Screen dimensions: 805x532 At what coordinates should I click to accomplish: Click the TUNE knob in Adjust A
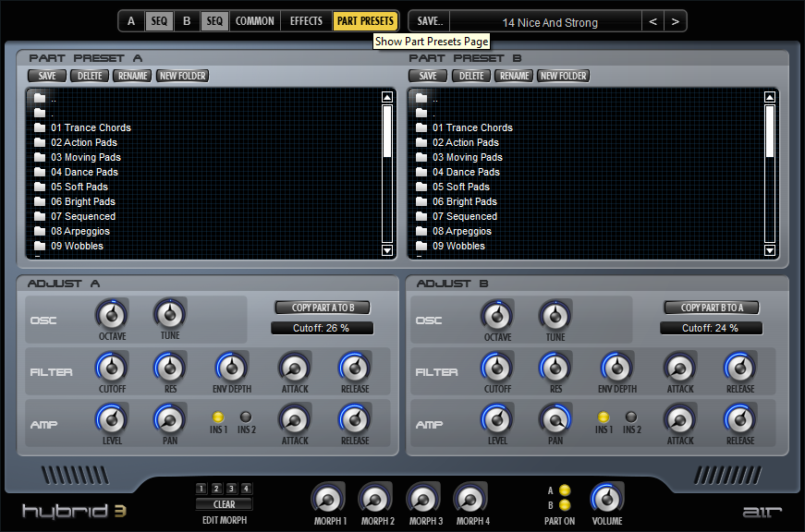170,314
